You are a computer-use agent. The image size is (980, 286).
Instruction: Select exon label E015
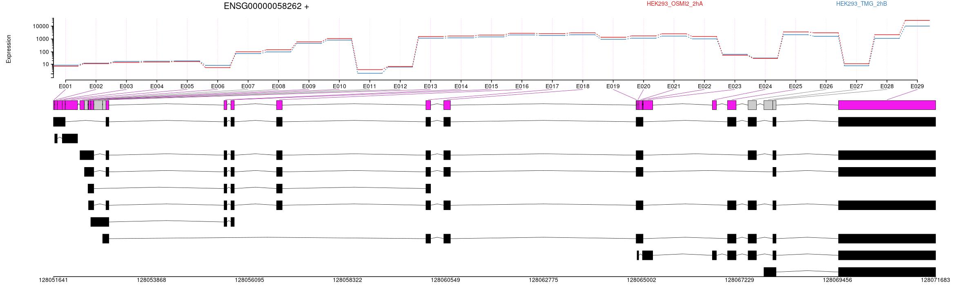pyautogui.click(x=491, y=86)
